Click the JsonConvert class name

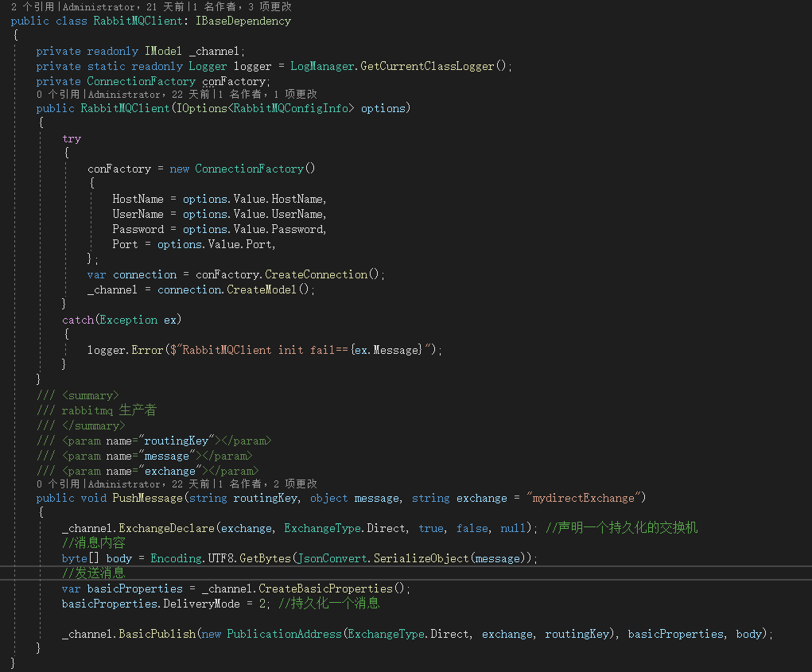pos(332,558)
